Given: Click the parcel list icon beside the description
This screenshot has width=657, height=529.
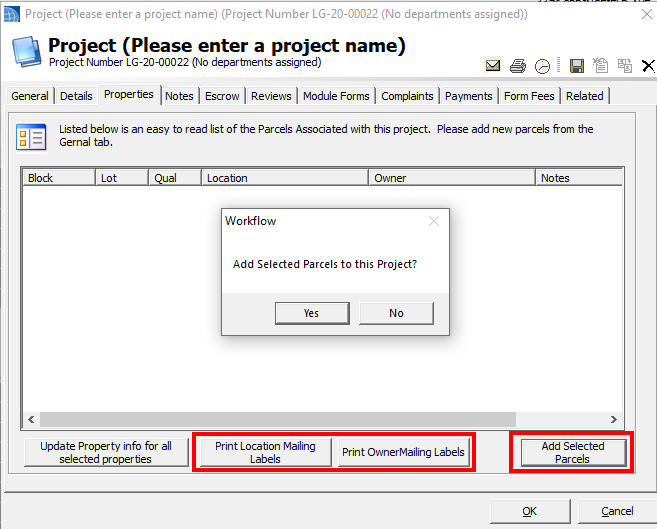Looking at the screenshot, I should pyautogui.click(x=31, y=137).
